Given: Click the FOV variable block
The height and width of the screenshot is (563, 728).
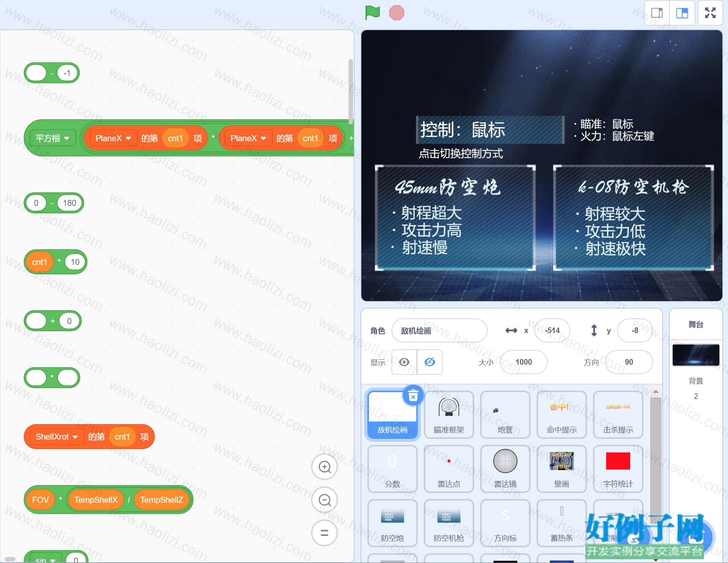Looking at the screenshot, I should [40, 500].
